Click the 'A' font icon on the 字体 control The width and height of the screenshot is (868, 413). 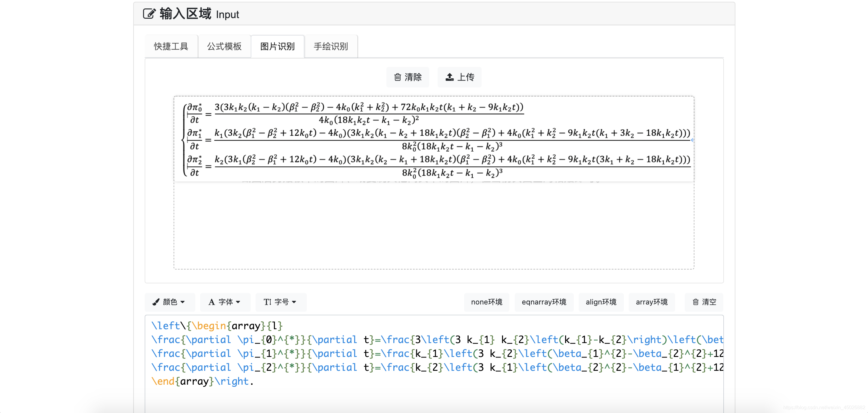click(x=211, y=302)
